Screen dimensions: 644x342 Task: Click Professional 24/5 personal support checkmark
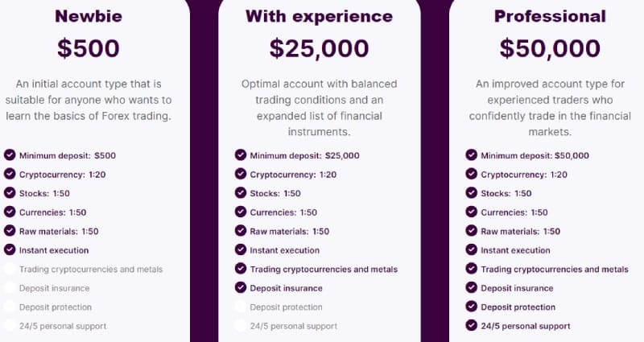tap(472, 325)
